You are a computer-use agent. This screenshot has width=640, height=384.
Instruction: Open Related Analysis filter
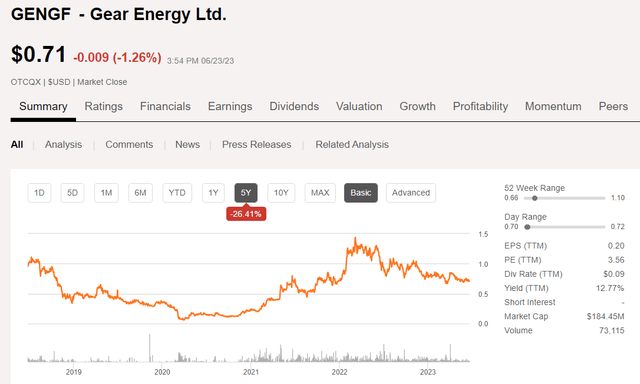(352, 144)
